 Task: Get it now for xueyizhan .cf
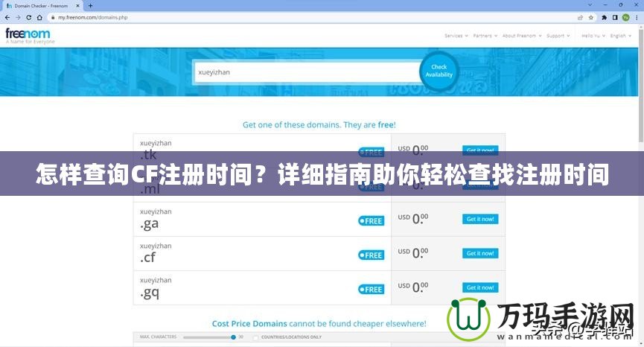(480, 253)
